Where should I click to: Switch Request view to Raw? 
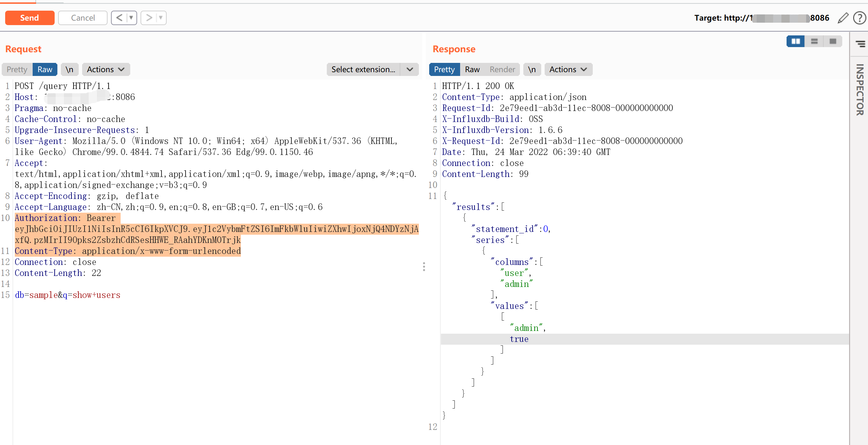click(x=45, y=69)
